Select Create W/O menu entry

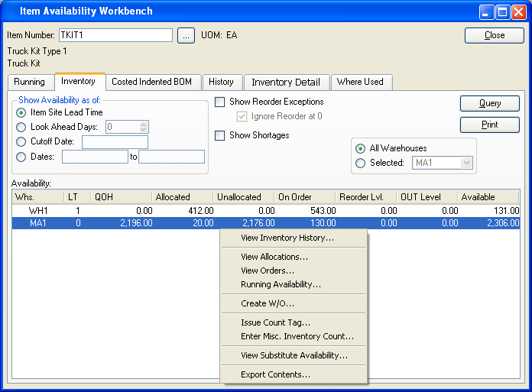[x=268, y=303]
